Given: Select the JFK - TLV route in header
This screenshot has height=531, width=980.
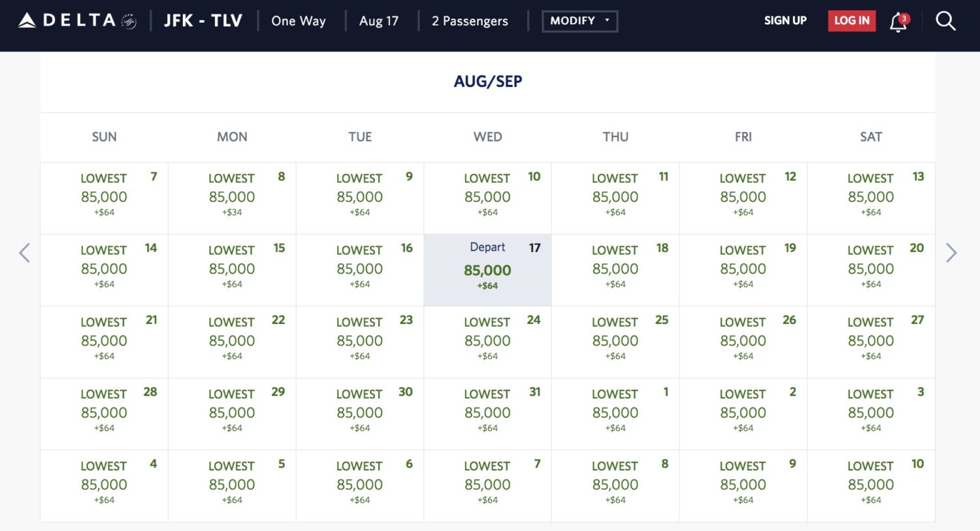Looking at the screenshot, I should 203,20.
